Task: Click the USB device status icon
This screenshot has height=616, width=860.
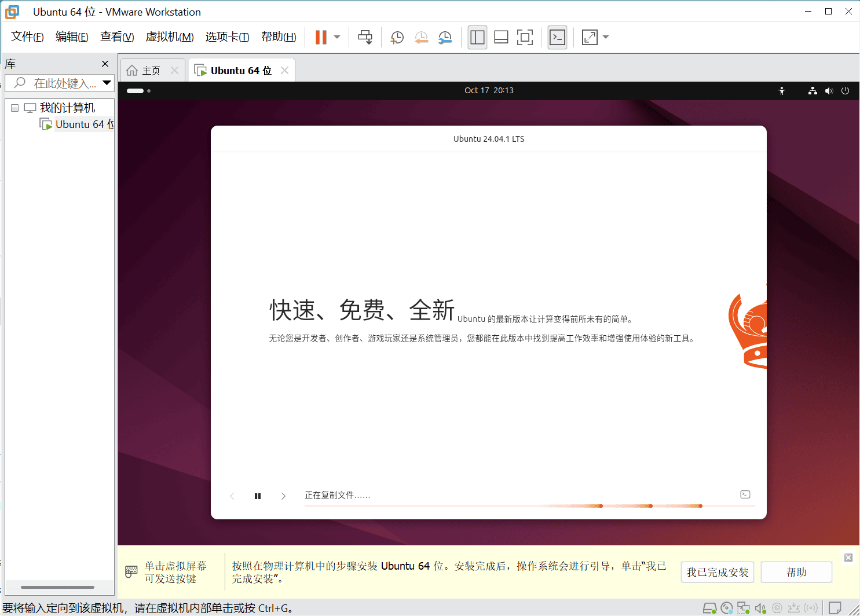Action: pyautogui.click(x=794, y=608)
